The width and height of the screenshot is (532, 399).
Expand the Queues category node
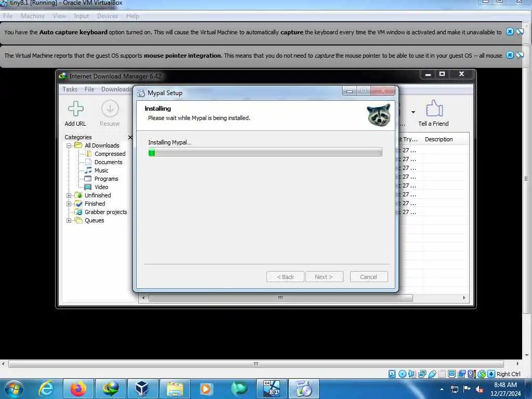click(69, 220)
